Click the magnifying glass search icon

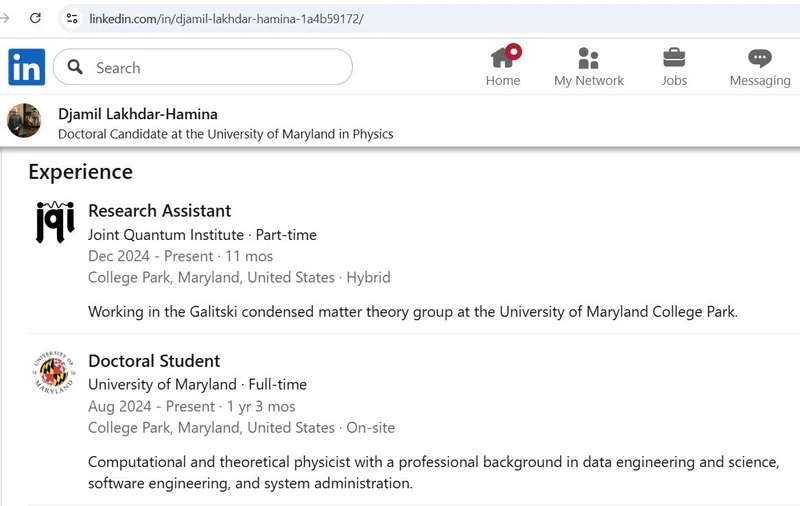pos(75,68)
